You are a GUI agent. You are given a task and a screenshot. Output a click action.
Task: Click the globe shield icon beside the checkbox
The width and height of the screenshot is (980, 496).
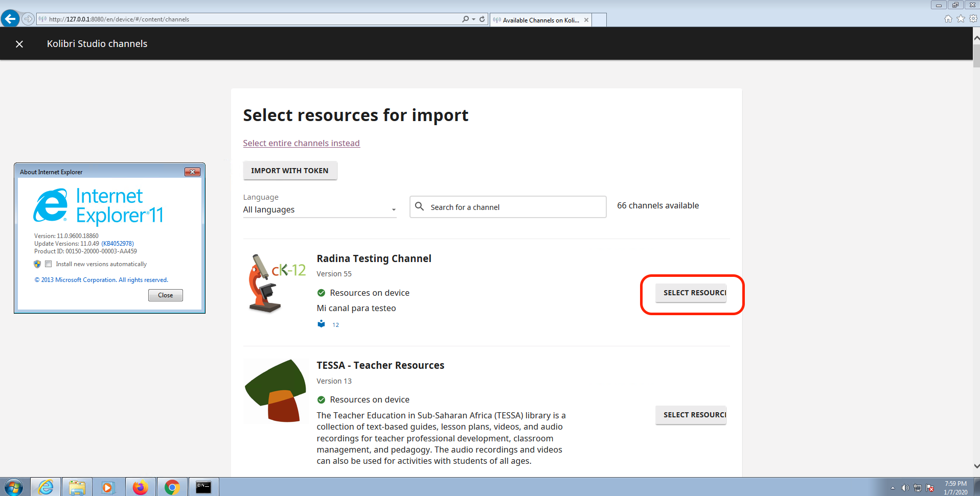tap(37, 264)
